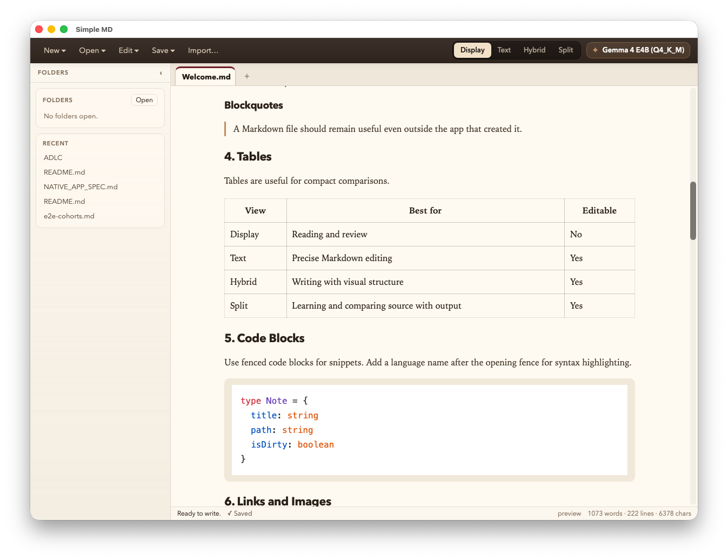Add a new tab with plus icon
The width and height of the screenshot is (728, 560).
point(247,76)
